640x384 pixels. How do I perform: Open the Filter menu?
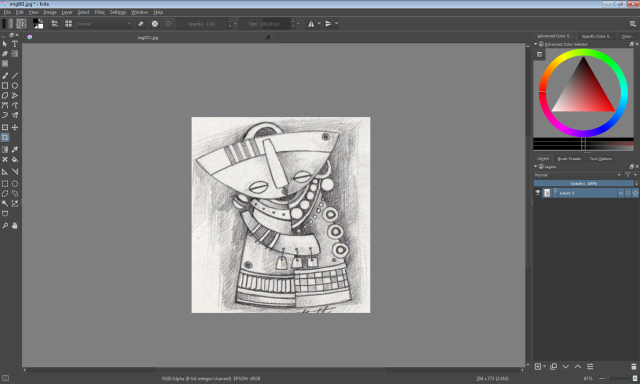pos(100,12)
